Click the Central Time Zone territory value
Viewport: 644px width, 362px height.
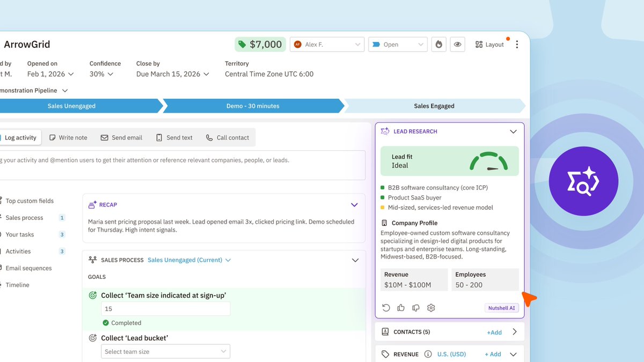(269, 74)
